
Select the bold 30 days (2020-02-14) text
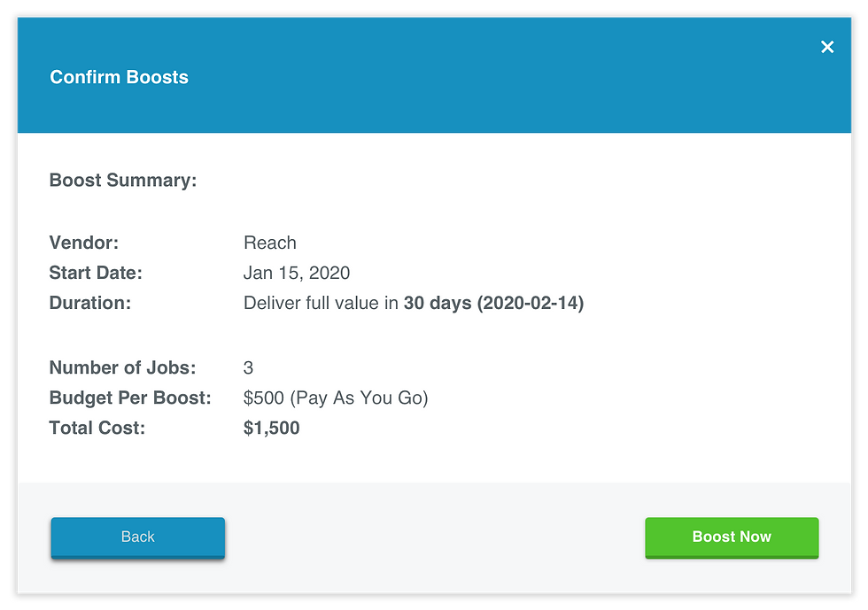point(493,303)
